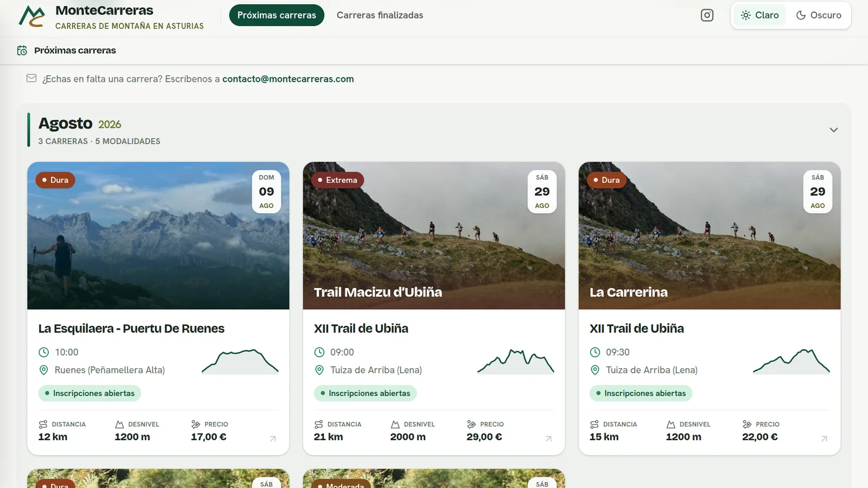Click Tuiza de Arriba (Lena) on 09:00 card

376,370
